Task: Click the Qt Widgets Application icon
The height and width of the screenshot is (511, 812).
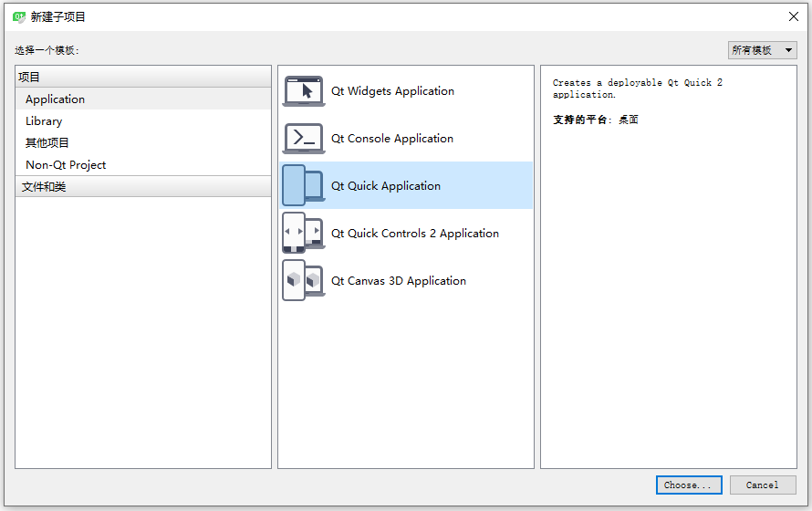Action: click(304, 91)
